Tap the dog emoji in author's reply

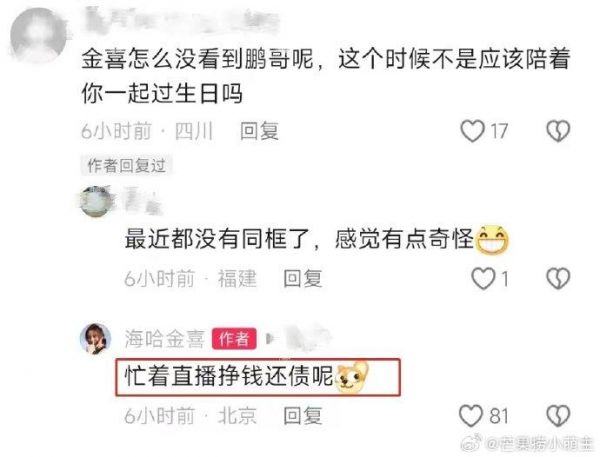click(351, 377)
